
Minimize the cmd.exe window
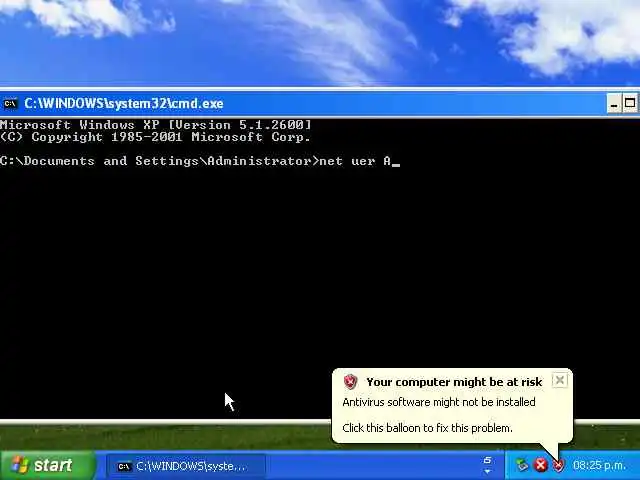click(x=614, y=103)
